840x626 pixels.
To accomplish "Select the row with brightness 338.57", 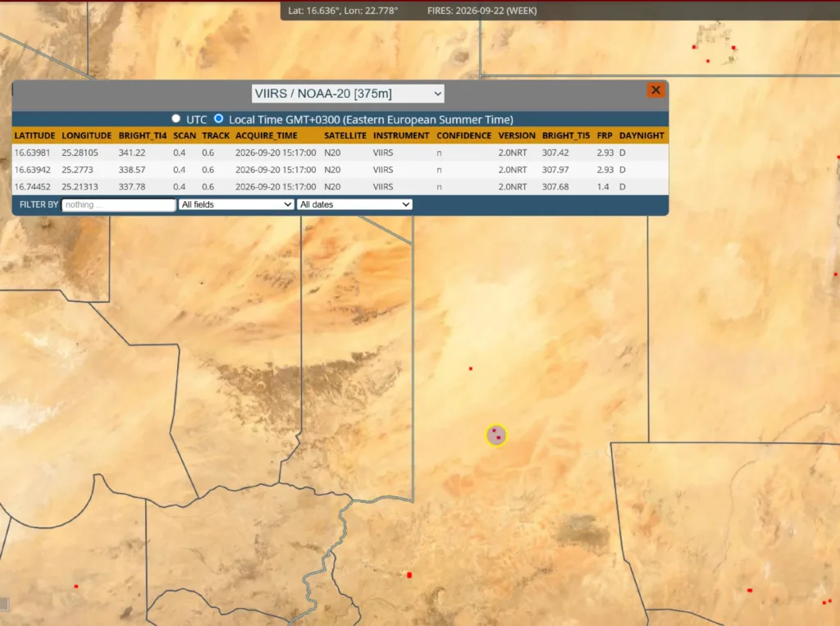I will click(340, 169).
